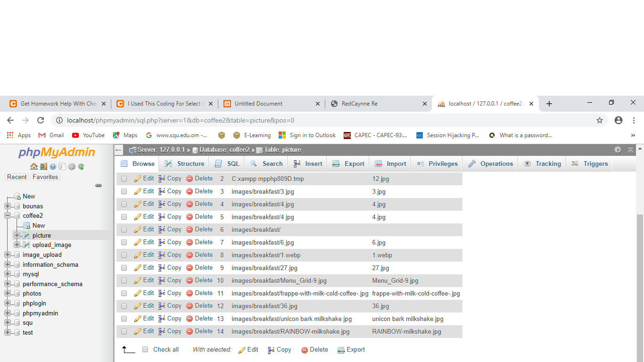Viewport: 644px width, 362px height.
Task: Click the Chrome address bar
Action: 325,120
